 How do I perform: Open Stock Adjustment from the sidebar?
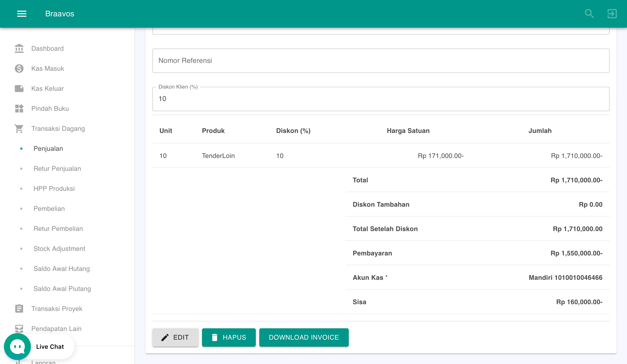tap(59, 248)
